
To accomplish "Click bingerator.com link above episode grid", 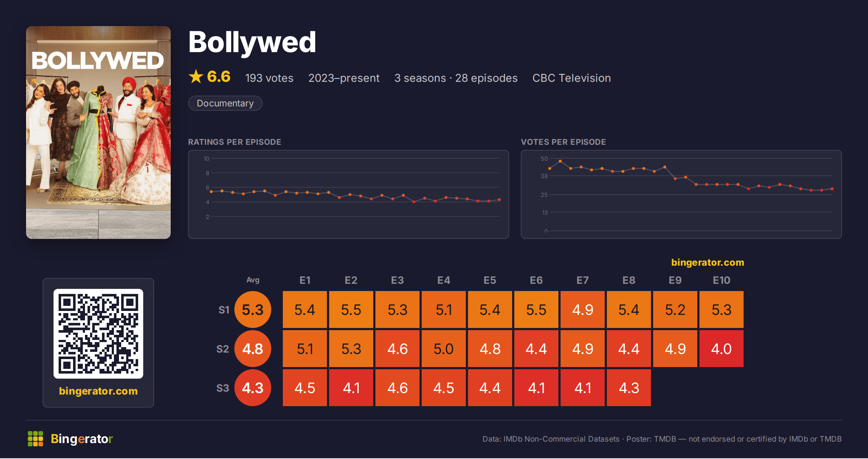I will 707,262.
